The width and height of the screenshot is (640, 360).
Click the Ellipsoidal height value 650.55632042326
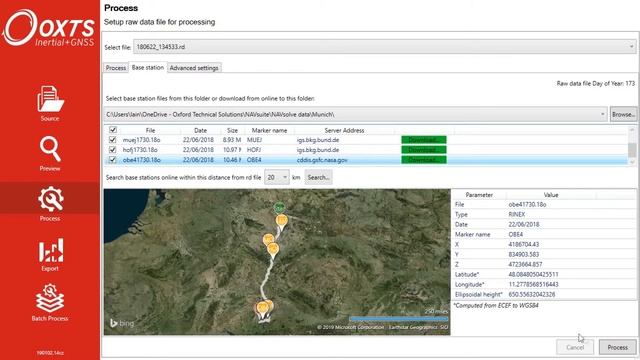532,294
